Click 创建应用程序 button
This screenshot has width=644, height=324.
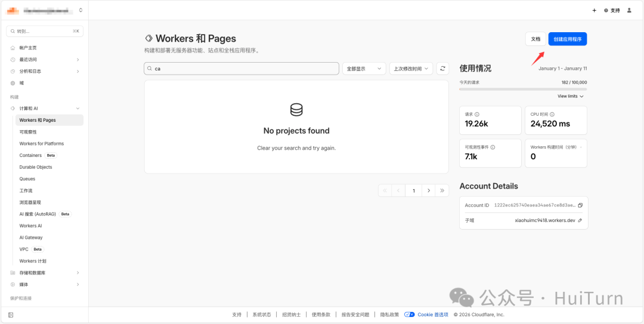(567, 39)
